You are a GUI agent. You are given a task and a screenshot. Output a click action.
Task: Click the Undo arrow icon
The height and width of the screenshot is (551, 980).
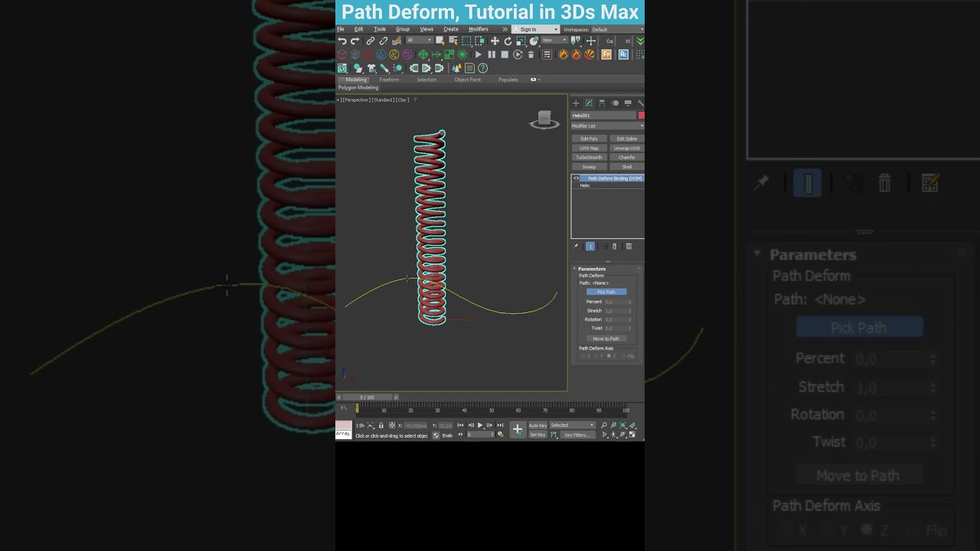342,41
